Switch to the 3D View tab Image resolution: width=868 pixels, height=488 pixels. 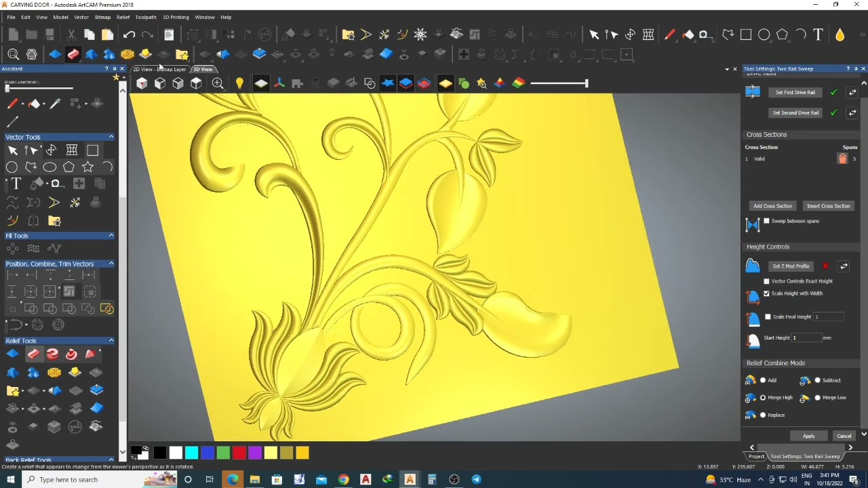click(203, 69)
